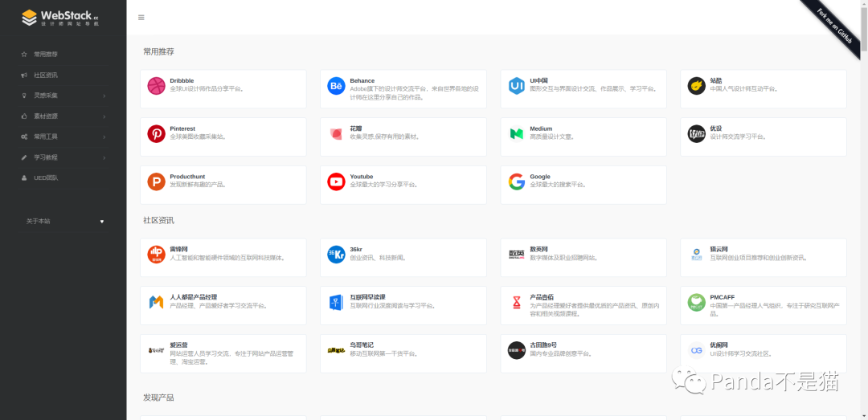Screen dimensions: 868x420
Task: Expand the 学习教程 chevron arrow
Action: 104,157
